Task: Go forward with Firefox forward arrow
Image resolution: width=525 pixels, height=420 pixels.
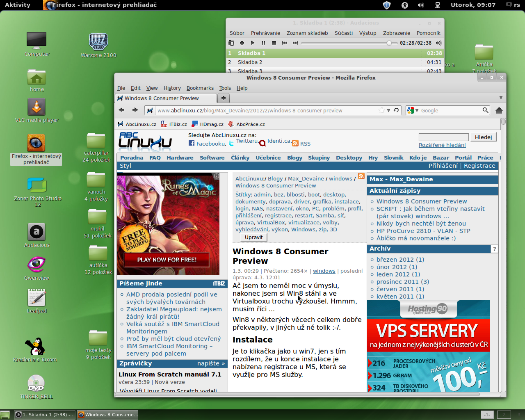Action: point(135,110)
